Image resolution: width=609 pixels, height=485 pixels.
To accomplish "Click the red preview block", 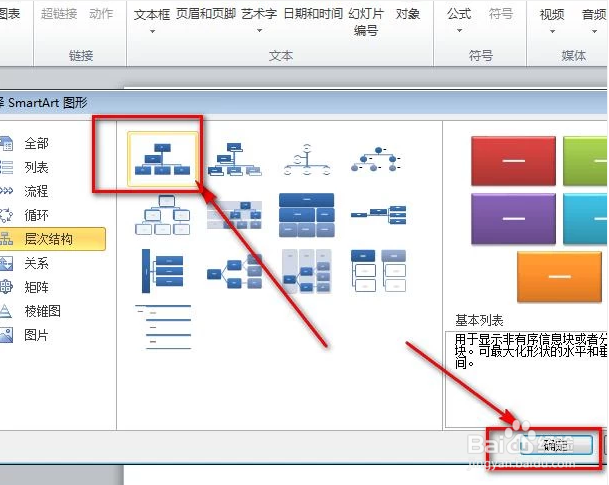I will point(513,161).
